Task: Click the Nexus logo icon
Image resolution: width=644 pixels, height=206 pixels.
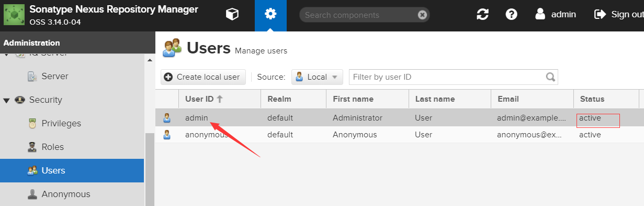Action: [x=14, y=15]
